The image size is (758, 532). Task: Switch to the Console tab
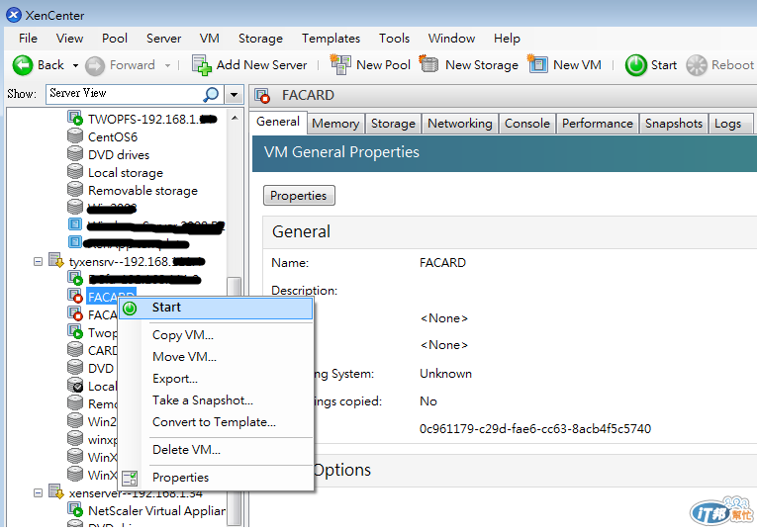[526, 124]
